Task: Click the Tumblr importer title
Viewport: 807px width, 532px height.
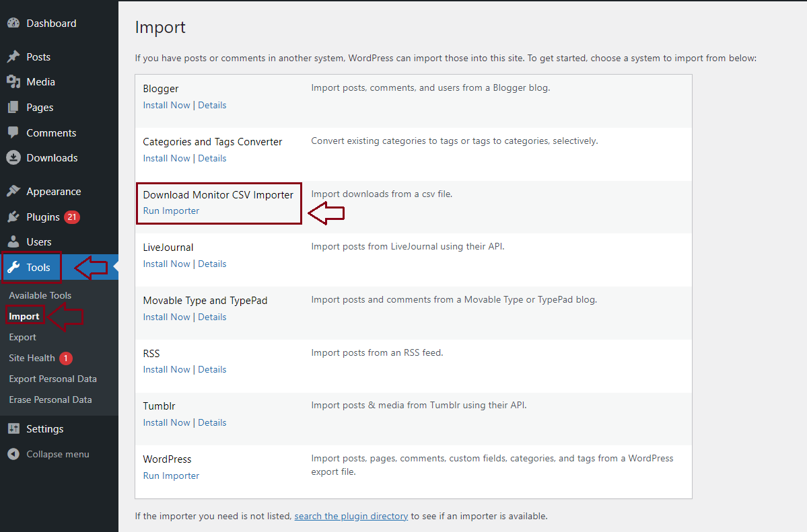Action: [159, 406]
